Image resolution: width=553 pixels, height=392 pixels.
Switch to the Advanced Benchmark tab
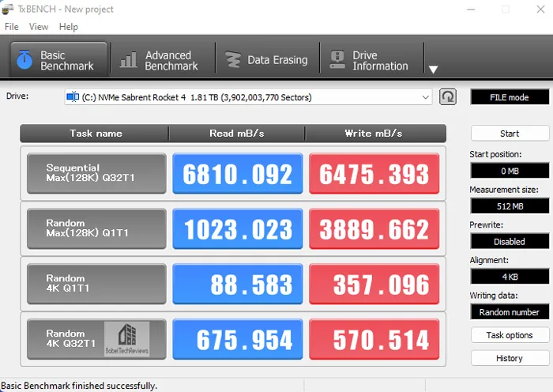(163, 59)
